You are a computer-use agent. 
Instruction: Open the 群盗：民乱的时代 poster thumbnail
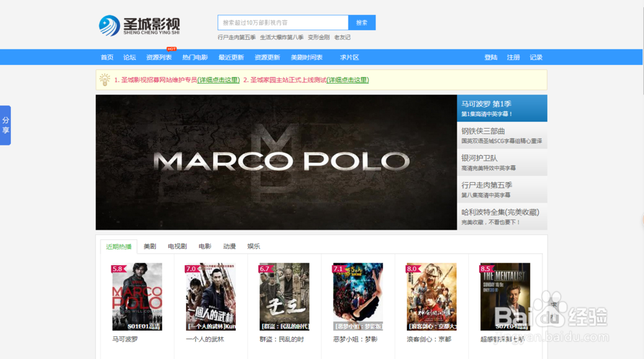(284, 297)
